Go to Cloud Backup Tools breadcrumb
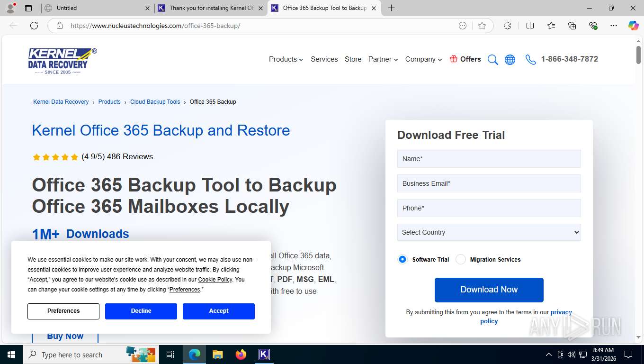This screenshot has width=644, height=364. (155, 102)
